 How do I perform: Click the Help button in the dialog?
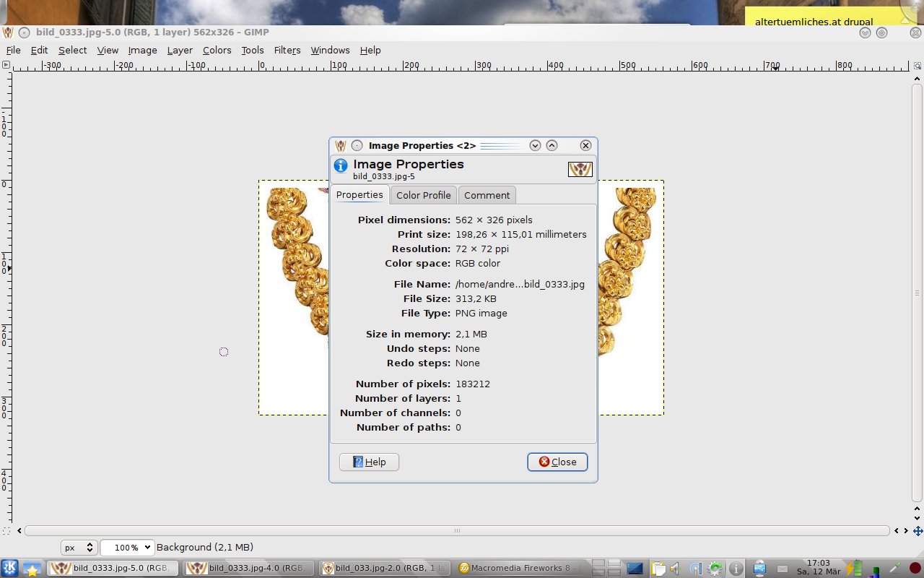coord(369,462)
